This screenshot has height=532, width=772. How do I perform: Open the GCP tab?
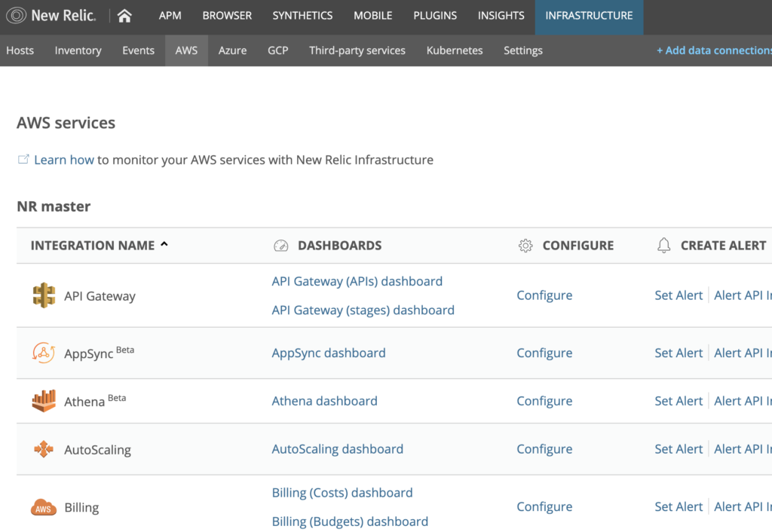click(277, 50)
